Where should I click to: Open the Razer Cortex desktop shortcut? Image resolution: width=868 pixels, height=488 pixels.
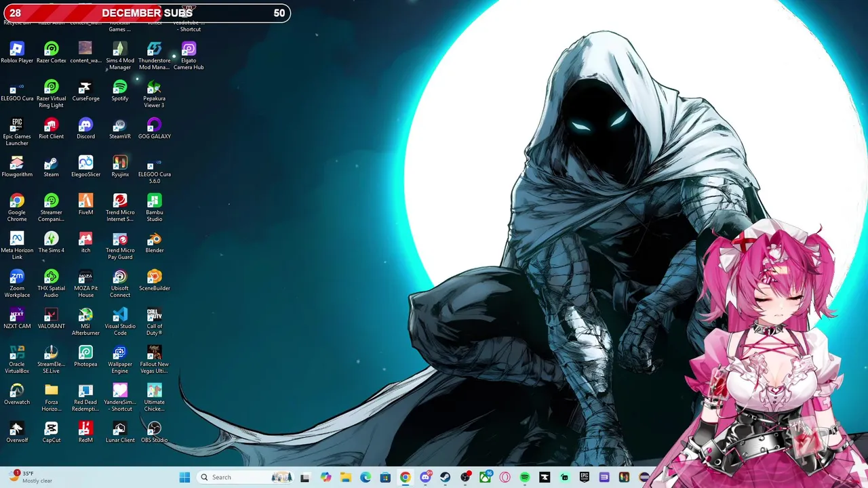click(51, 53)
